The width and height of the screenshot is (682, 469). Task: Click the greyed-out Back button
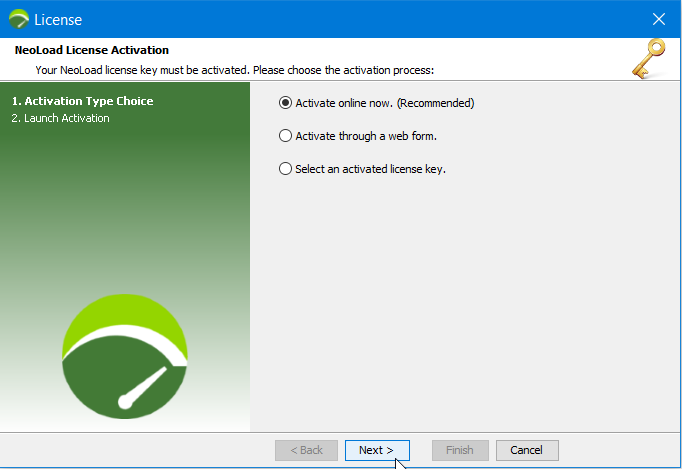pos(306,450)
